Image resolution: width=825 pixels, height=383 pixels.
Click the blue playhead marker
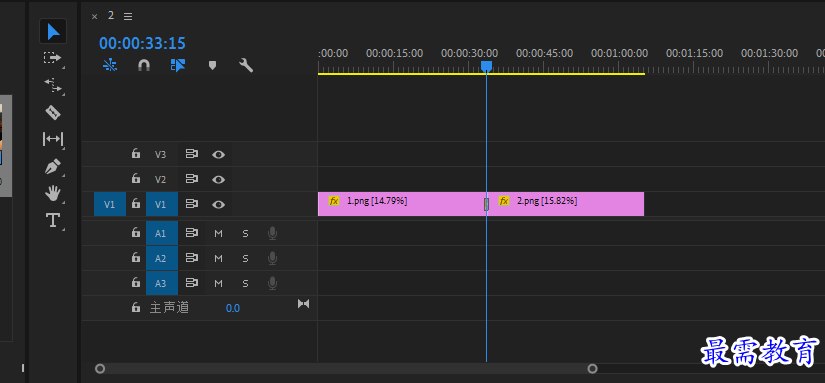[487, 66]
